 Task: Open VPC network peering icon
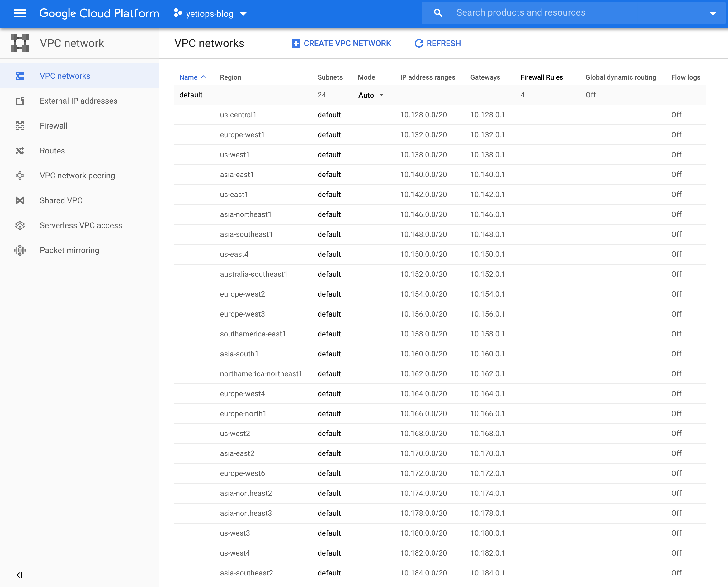click(20, 176)
